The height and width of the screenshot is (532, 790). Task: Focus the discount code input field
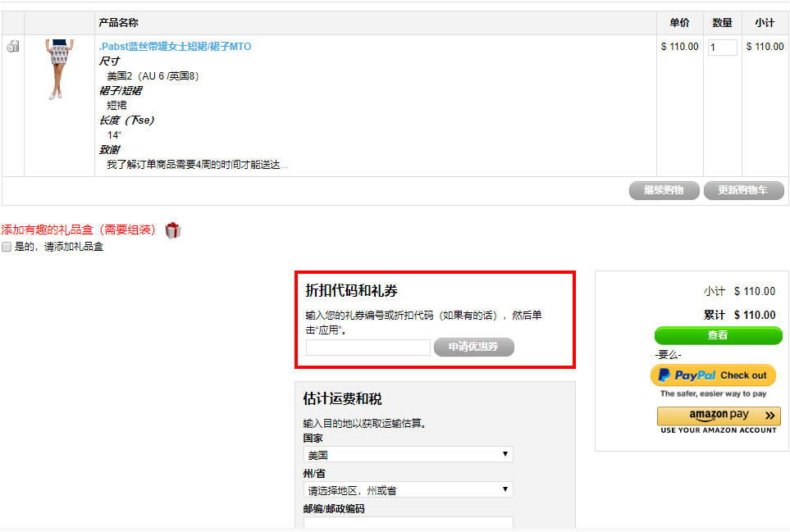coord(368,348)
